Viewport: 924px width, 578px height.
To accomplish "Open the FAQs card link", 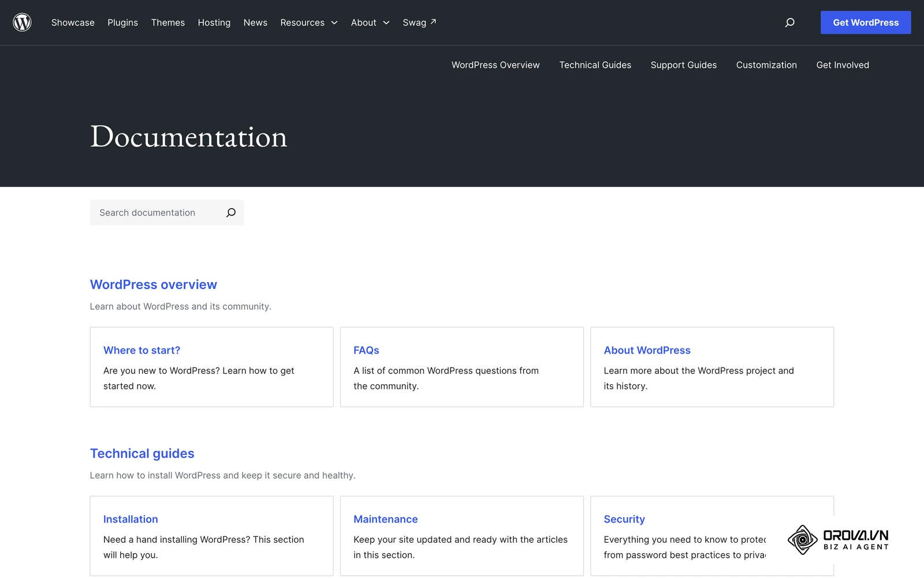I will tap(366, 350).
